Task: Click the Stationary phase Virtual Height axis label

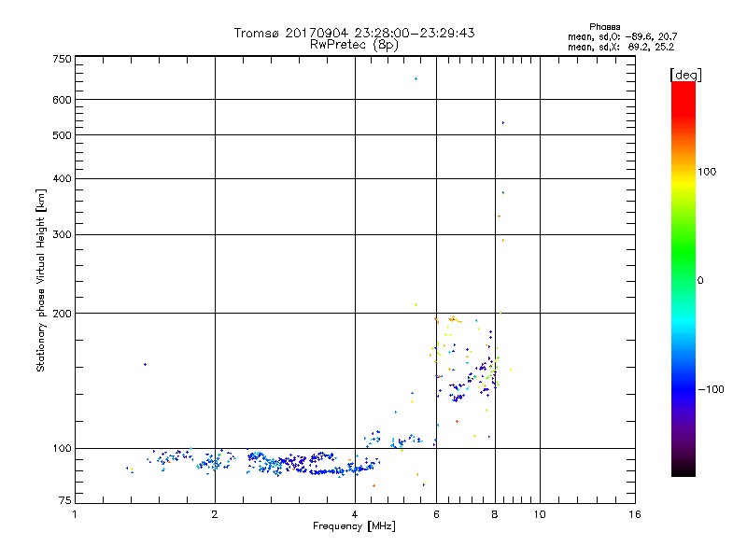Action: [41, 281]
